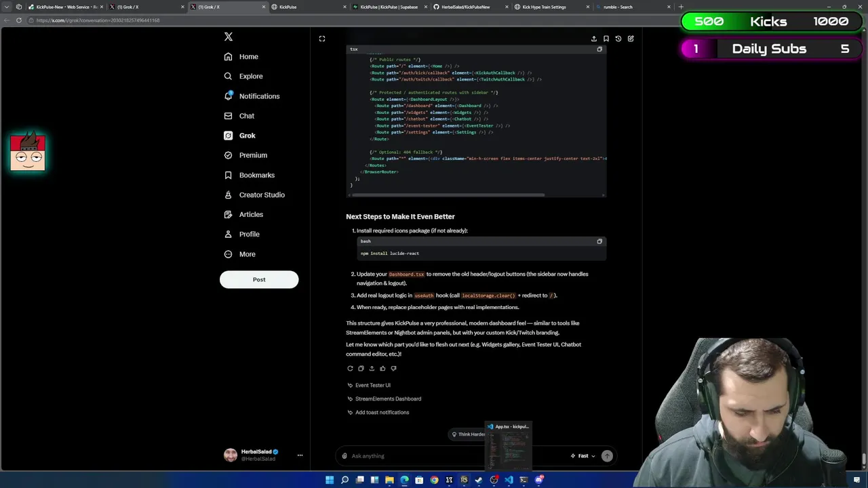Open Visual Studio Code from taskbar
The image size is (868, 488).
tap(509, 480)
